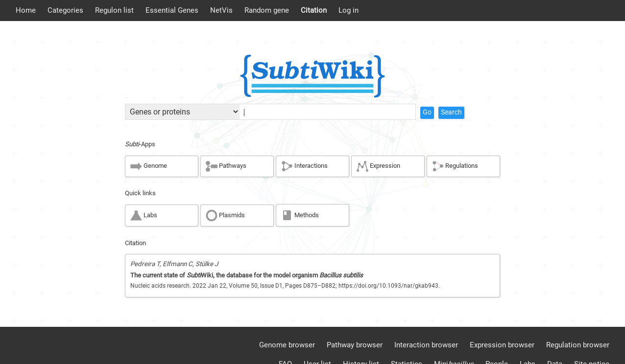Click the Pathways node icon
625x364 pixels.
pyautogui.click(x=212, y=166)
